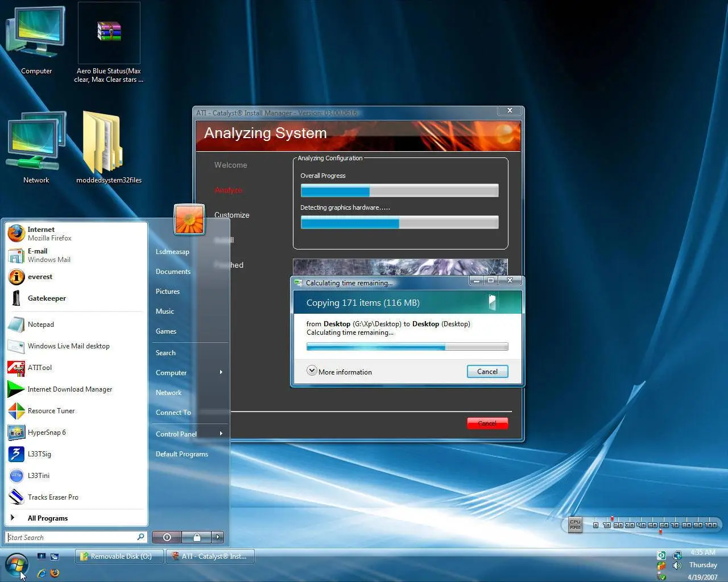Select the Welcome step in ATI installer
This screenshot has width=728, height=582.
pos(231,165)
